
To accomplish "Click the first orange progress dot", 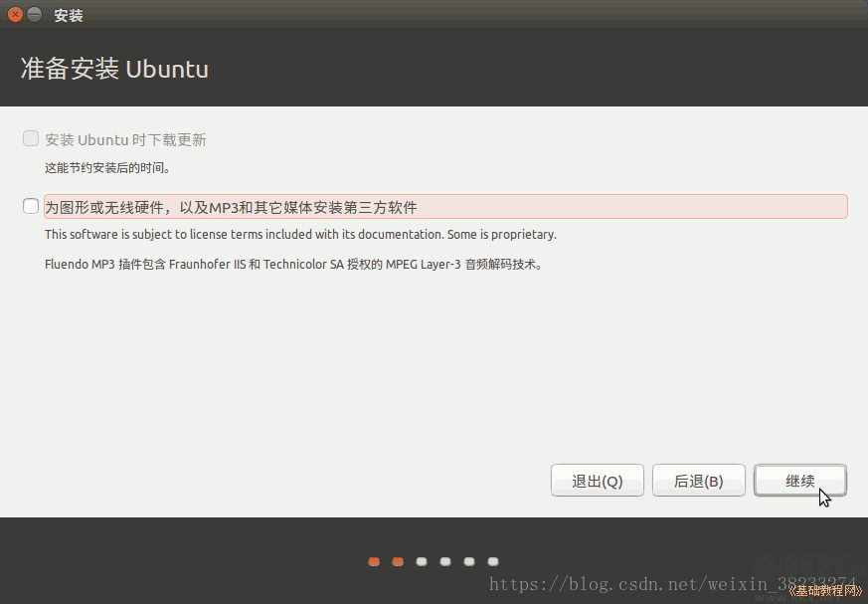I will (x=373, y=561).
